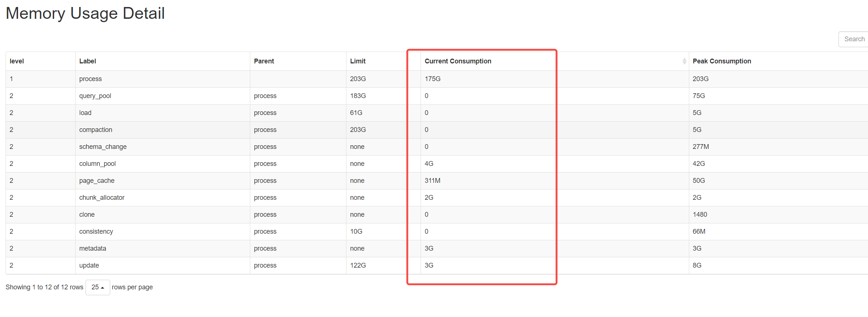Screen dimensions: 868x317
Task: Sort by Current Consumption header text
Action: (x=458, y=61)
